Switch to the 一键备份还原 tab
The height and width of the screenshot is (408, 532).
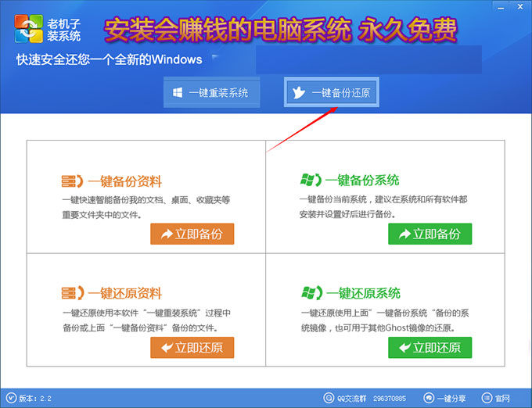pos(332,92)
